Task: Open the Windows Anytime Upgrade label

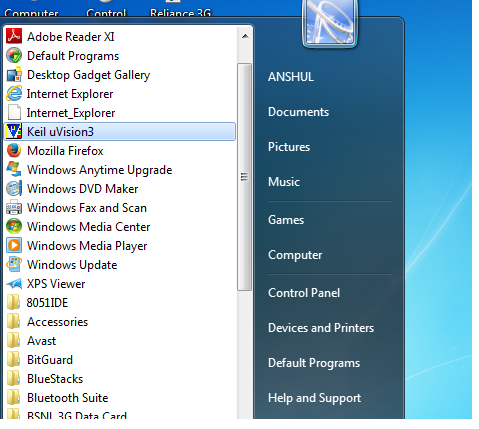Action: pos(100,170)
